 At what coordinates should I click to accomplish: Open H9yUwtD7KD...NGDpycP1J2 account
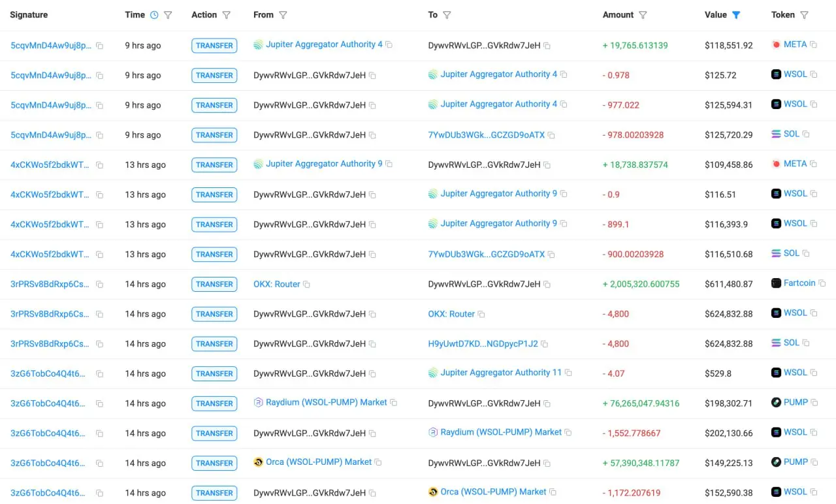click(483, 344)
